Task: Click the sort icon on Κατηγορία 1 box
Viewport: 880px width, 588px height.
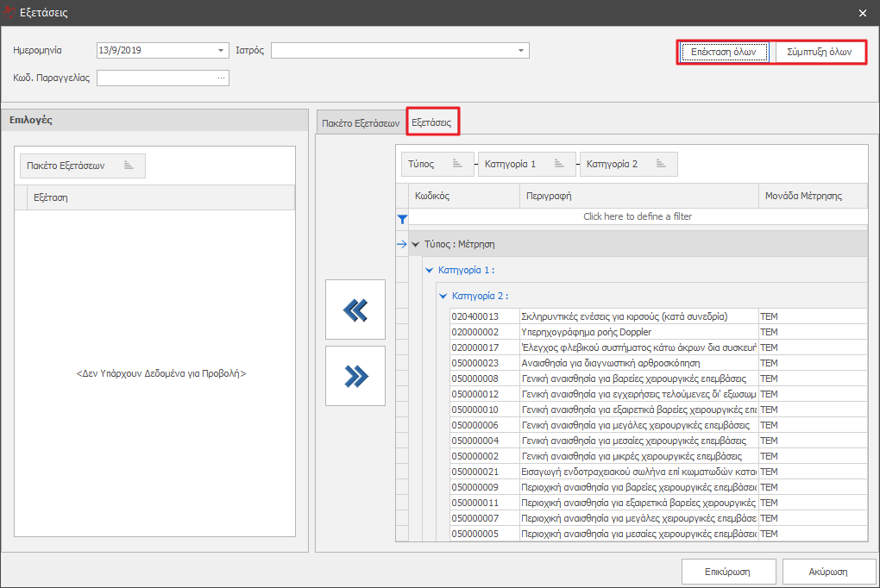Action: pyautogui.click(x=559, y=164)
